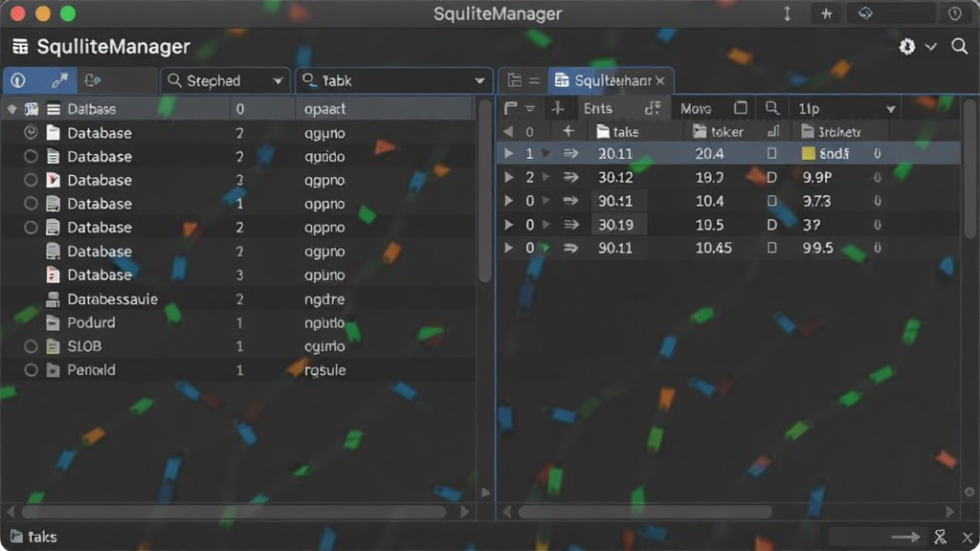Click the bar chart icon in table header
980x551 pixels.
pos(773,131)
